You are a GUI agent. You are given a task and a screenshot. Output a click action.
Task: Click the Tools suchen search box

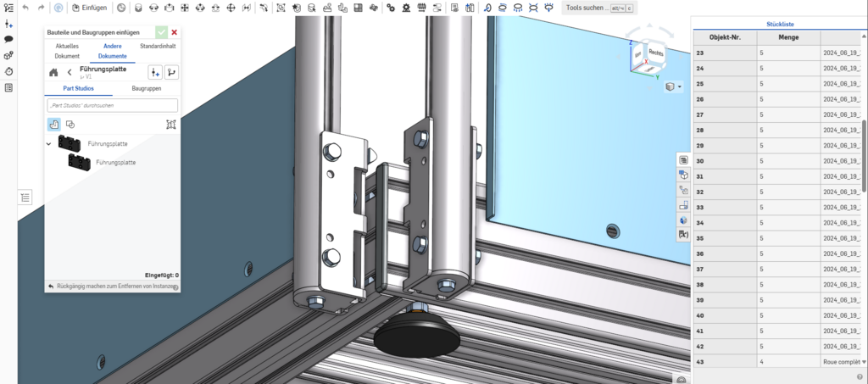[599, 8]
